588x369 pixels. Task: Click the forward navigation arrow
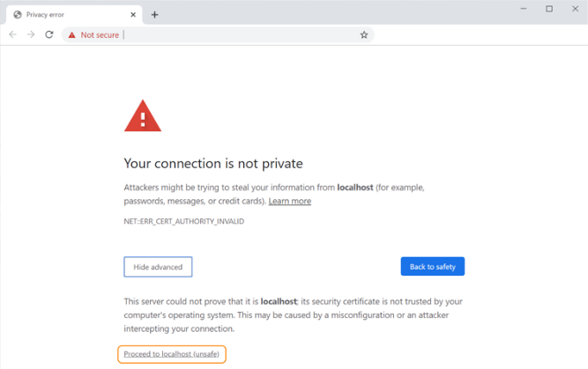tap(31, 35)
